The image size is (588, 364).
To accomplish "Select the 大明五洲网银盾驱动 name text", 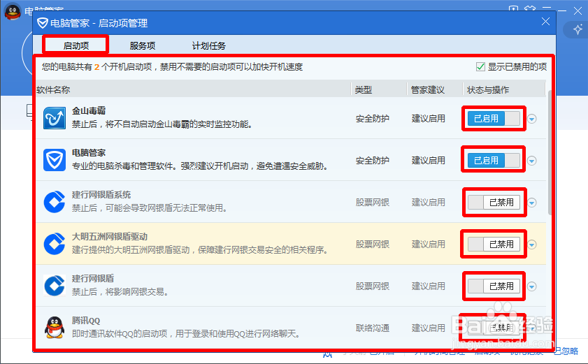I will tap(110, 237).
